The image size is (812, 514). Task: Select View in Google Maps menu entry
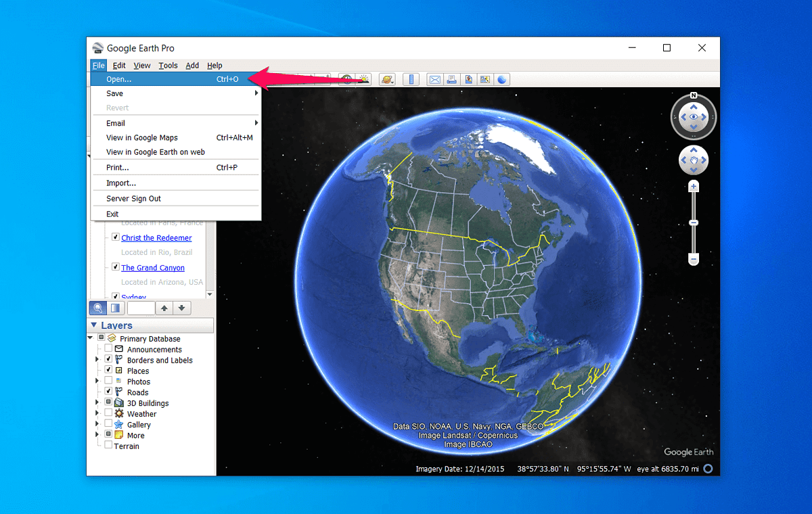pos(176,137)
